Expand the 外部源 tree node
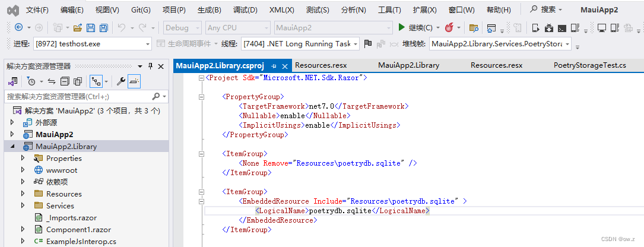Image resolution: width=644 pixels, height=247 pixels. pyautogui.click(x=12, y=122)
